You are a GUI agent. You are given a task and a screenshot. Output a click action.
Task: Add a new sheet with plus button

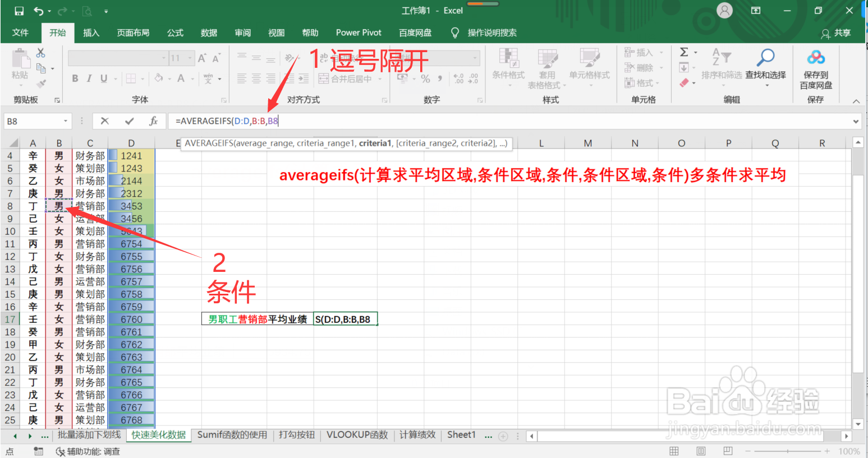pyautogui.click(x=503, y=436)
